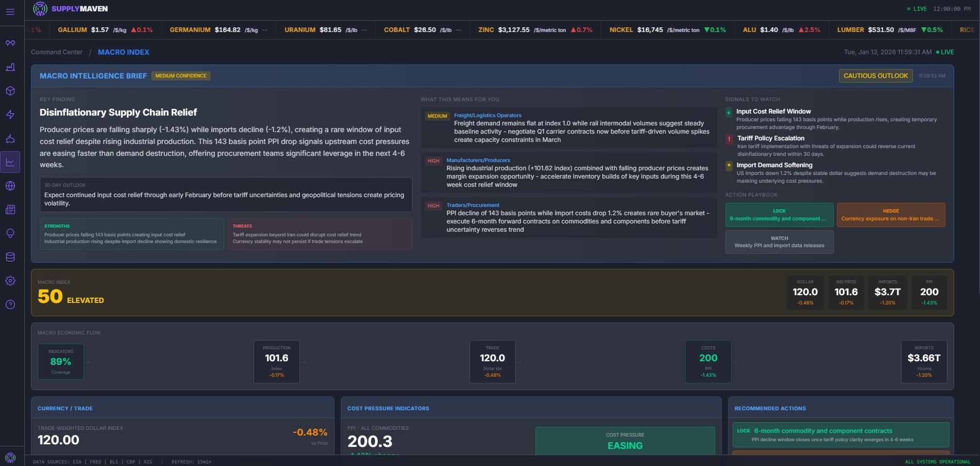
Task: Click the Indicators 89% coverage gauge
Action: 60,362
